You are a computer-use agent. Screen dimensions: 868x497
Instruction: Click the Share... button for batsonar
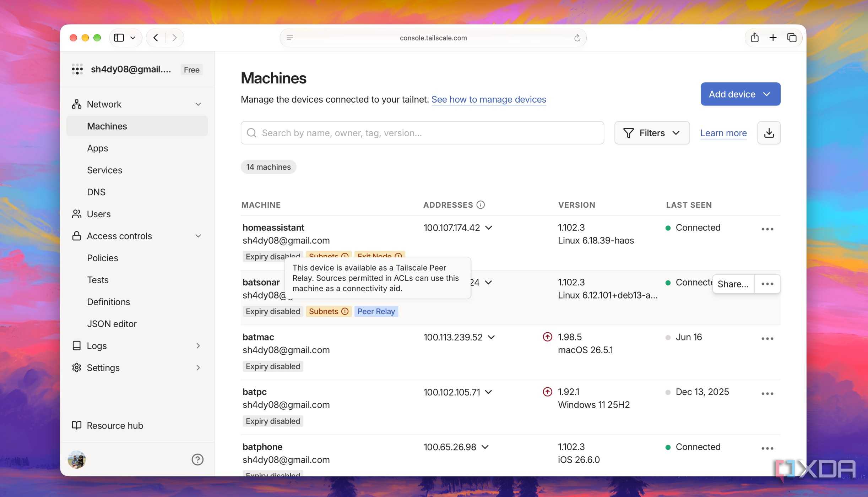733,284
